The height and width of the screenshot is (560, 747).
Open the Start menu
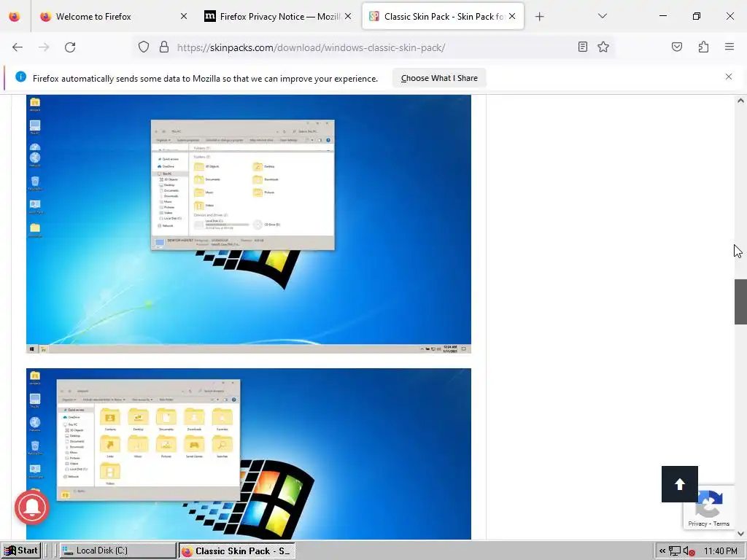pyautogui.click(x=21, y=551)
